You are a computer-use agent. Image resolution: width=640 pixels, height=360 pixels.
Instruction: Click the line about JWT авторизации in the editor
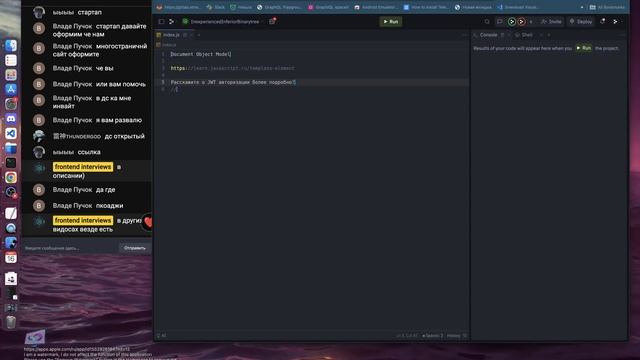click(x=233, y=82)
